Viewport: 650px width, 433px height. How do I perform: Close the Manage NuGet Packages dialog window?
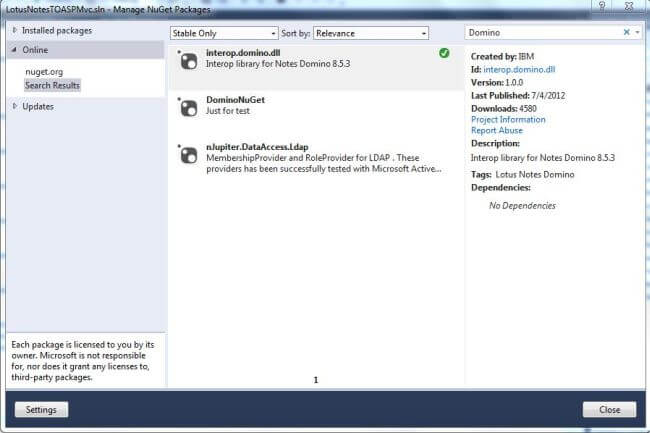click(x=629, y=6)
